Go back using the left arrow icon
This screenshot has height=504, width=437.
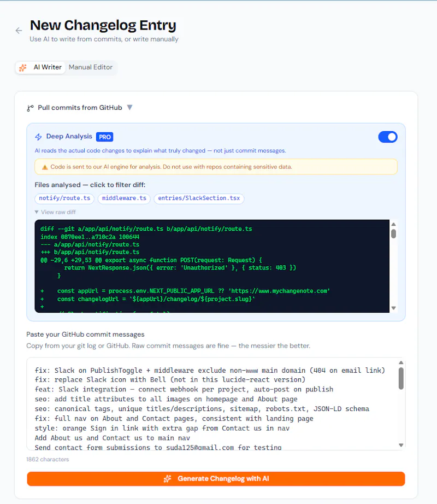[x=19, y=31]
